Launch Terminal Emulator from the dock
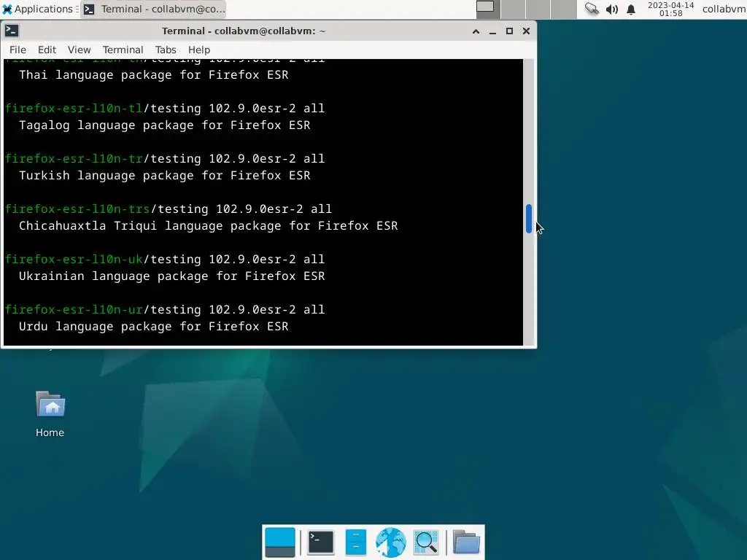The width and height of the screenshot is (747, 560). pos(321,542)
